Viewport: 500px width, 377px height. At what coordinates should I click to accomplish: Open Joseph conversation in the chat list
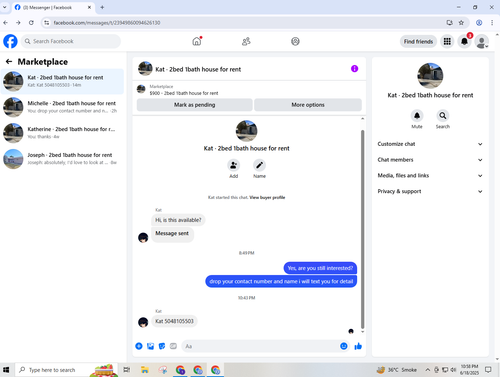point(62,159)
